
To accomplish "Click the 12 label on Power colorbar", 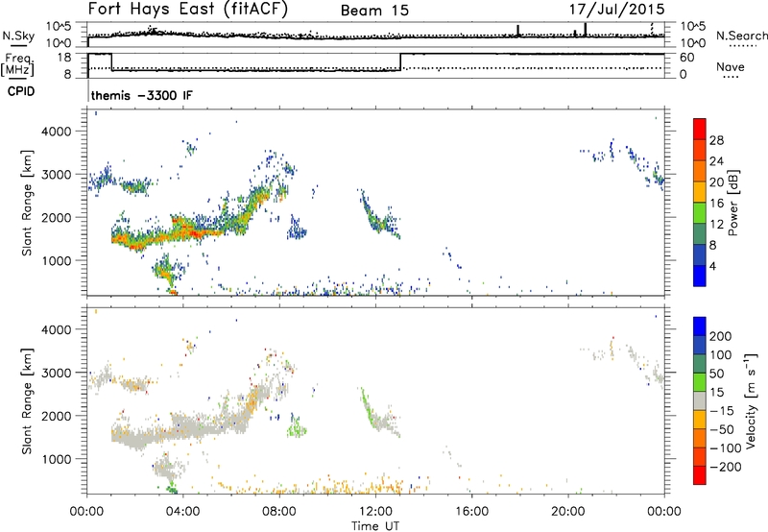I will pyautogui.click(x=716, y=225).
